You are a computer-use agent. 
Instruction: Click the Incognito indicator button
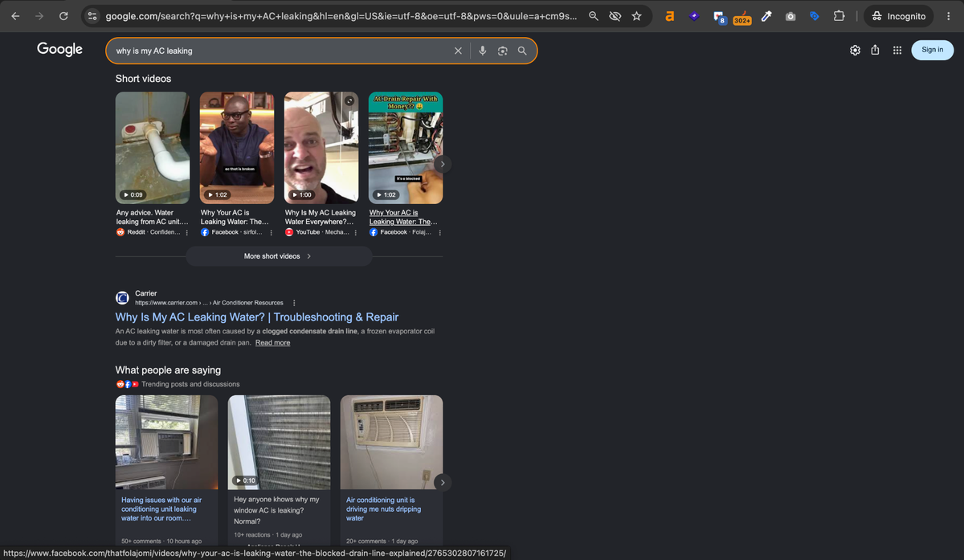(900, 16)
